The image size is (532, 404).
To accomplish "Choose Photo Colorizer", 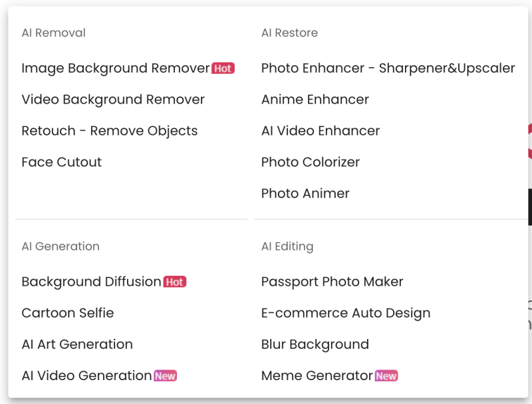I will pyautogui.click(x=311, y=162).
